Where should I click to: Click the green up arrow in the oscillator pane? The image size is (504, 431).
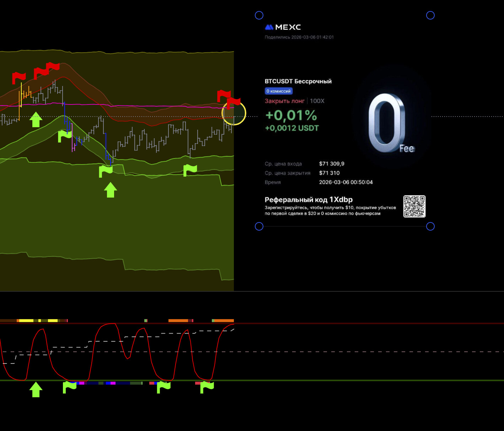click(x=36, y=389)
